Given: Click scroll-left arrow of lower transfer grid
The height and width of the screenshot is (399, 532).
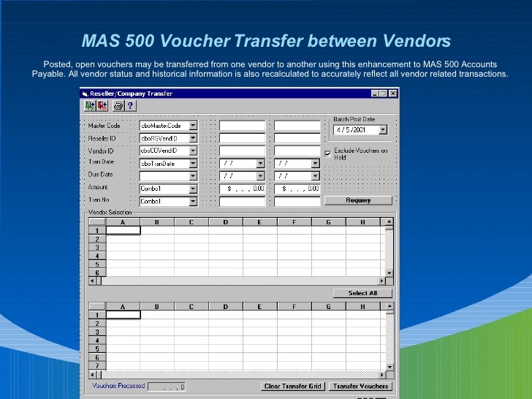Looking at the screenshot, I should click(x=92, y=375).
